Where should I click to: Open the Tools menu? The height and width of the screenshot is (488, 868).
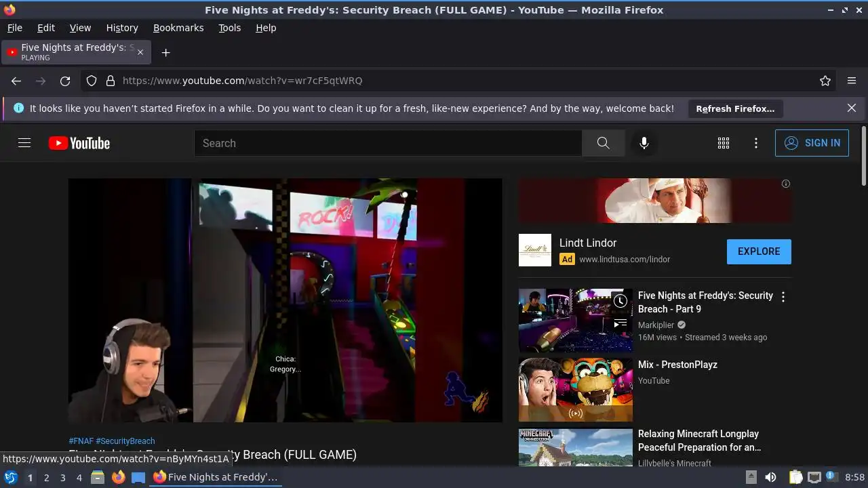coord(230,28)
